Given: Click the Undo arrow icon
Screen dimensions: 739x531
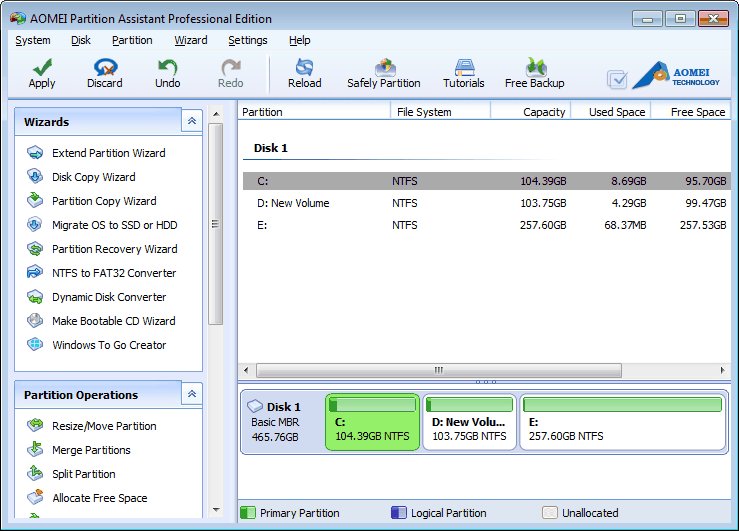Looking at the screenshot, I should tap(167, 67).
